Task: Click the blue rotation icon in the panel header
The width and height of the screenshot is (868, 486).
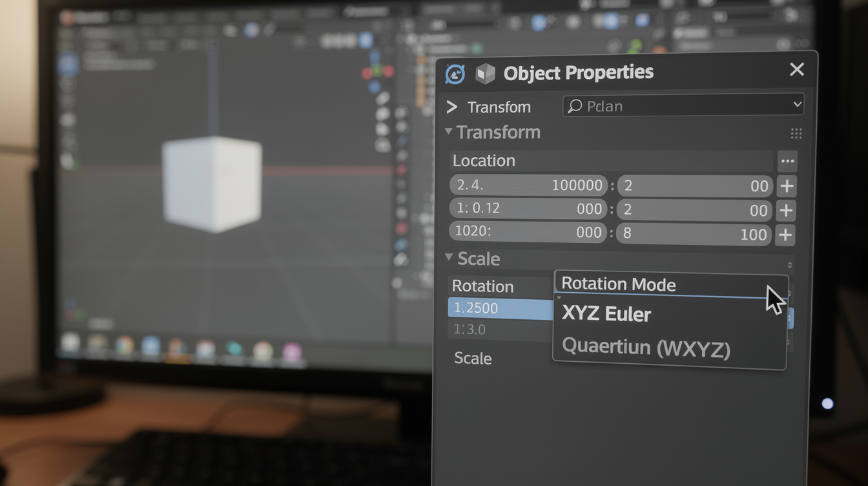Action: [455, 73]
